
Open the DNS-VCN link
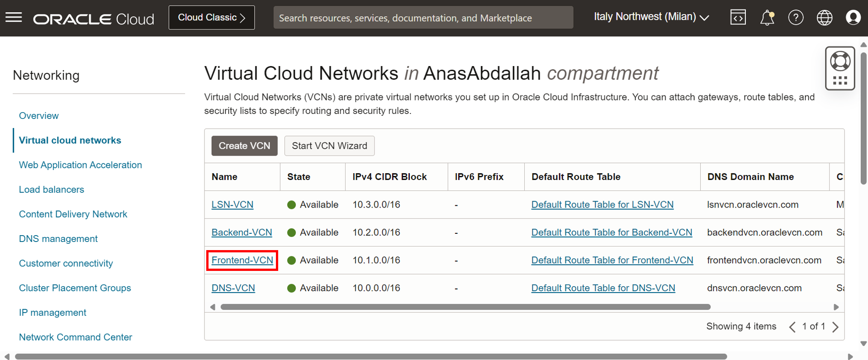[233, 288]
